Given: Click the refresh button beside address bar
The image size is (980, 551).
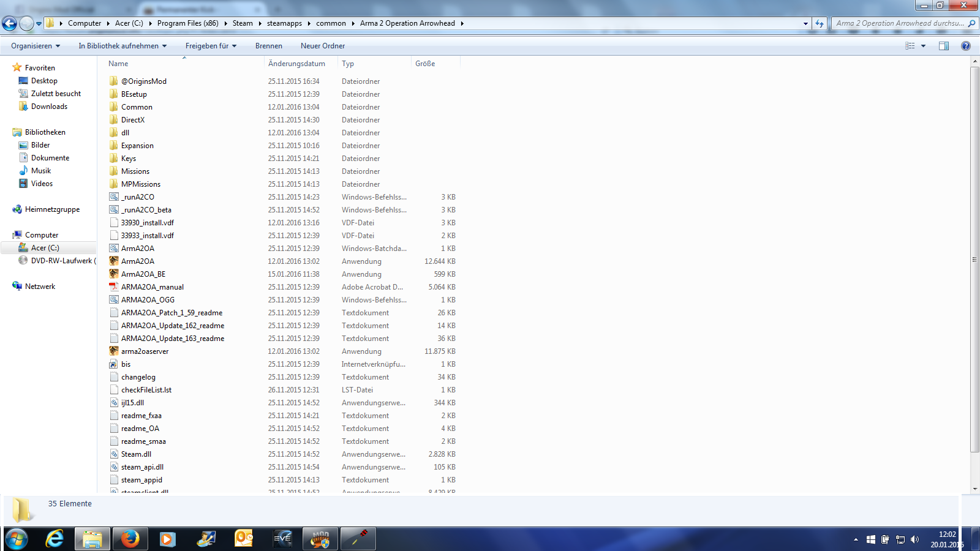Looking at the screenshot, I should coord(820,23).
